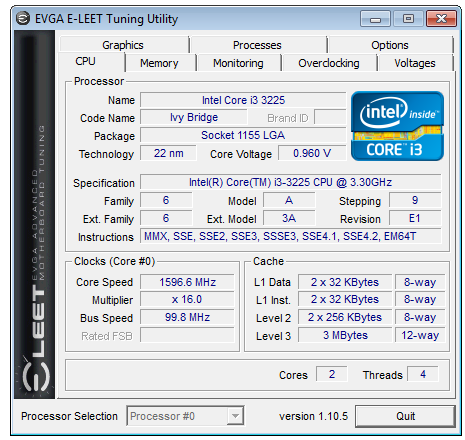Click the Instructions list field
This screenshot has height=440, width=465.
[x=290, y=236]
